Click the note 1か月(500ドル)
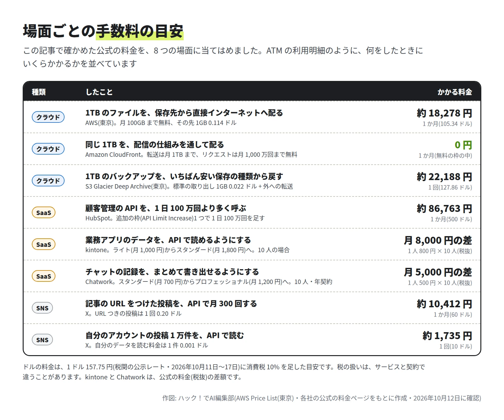The height and width of the screenshot is (420, 504). pyautogui.click(x=451, y=219)
